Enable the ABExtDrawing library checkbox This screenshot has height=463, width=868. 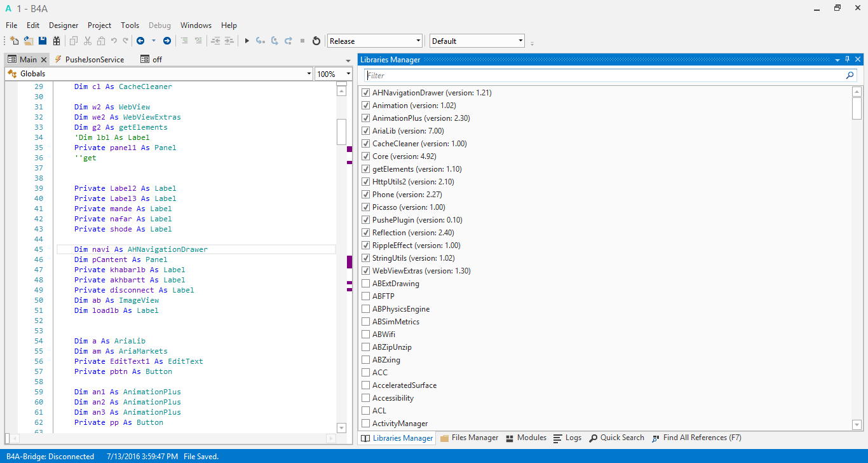[365, 284]
